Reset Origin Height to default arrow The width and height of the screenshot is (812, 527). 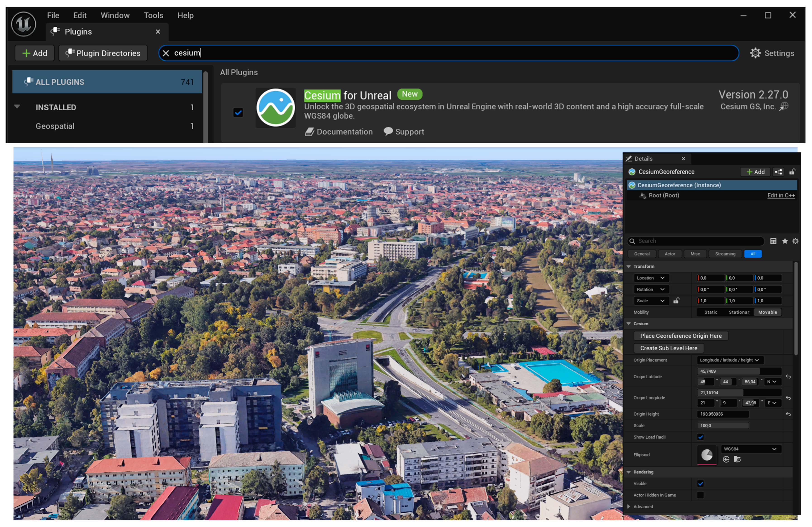pos(788,414)
